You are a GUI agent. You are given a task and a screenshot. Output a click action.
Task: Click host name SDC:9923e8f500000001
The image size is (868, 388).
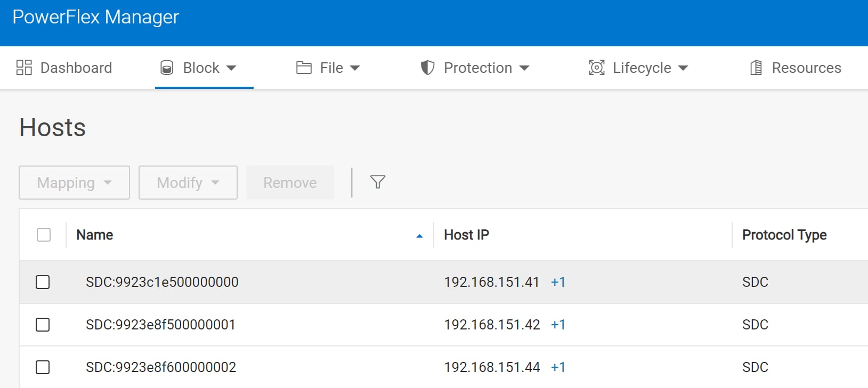click(x=160, y=325)
